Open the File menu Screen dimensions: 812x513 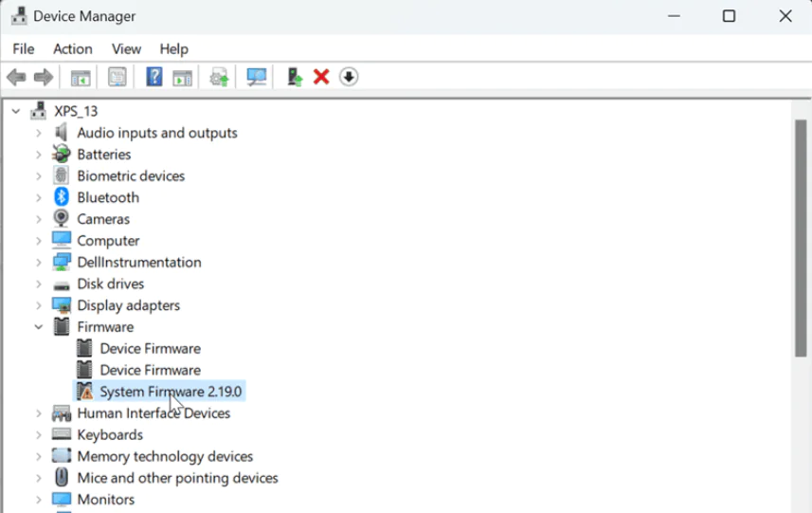(23, 49)
